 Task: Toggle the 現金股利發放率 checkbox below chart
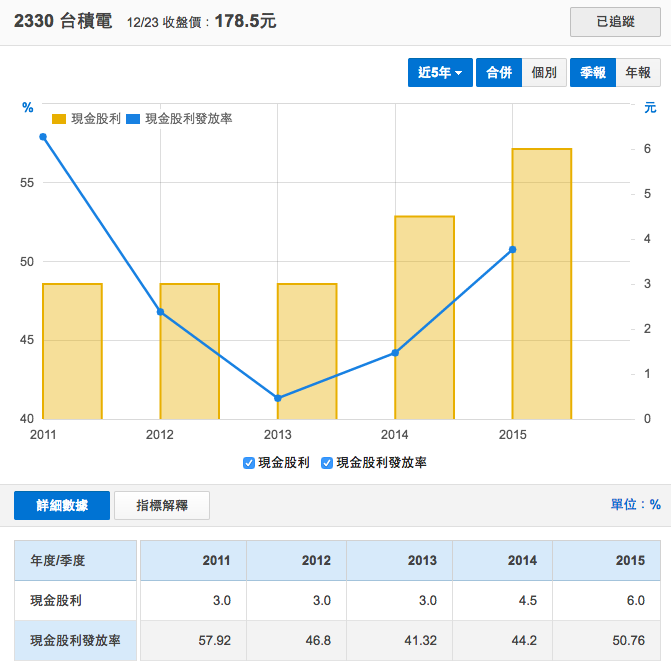pos(327,463)
